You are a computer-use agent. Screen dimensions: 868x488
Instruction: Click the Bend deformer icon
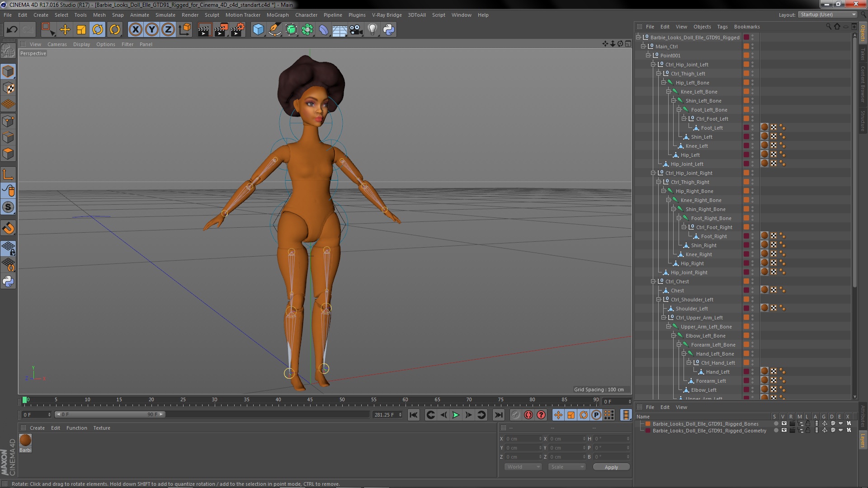click(324, 30)
